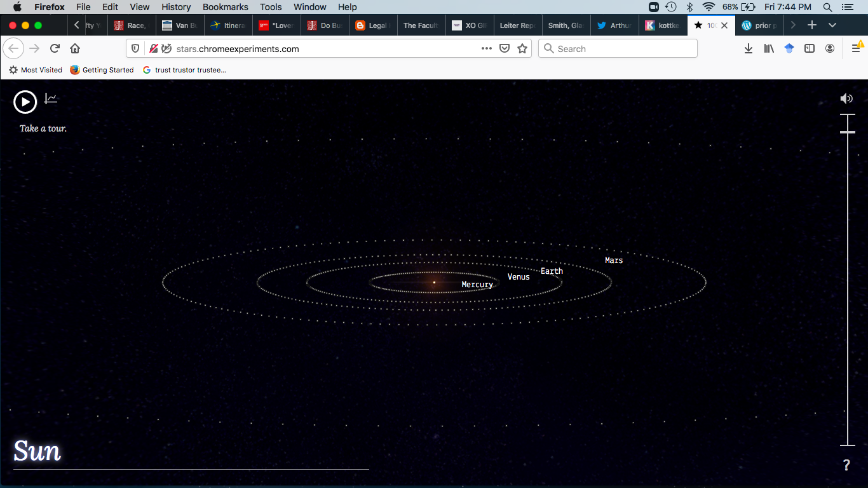The width and height of the screenshot is (868, 488).
Task: Toggle the spectral chart overlay icon
Action: 50,98
